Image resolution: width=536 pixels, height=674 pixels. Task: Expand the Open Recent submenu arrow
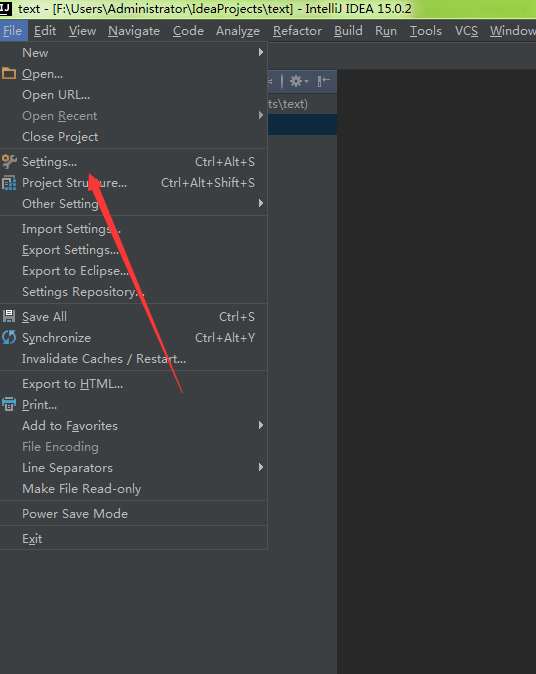click(x=260, y=115)
